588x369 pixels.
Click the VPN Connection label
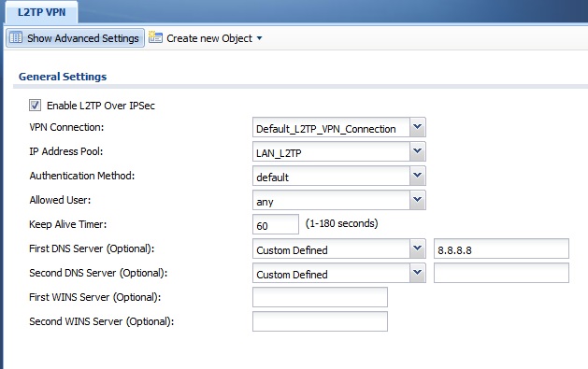point(66,127)
